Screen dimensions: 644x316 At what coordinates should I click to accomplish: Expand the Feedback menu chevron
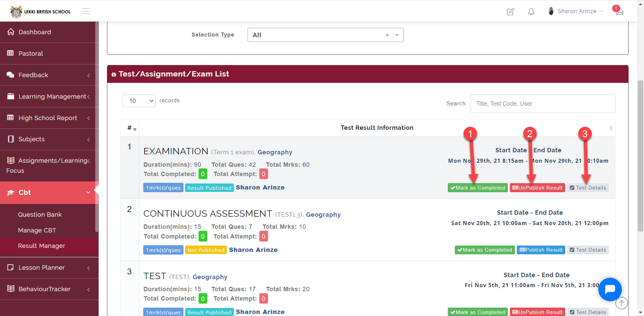pos(89,75)
